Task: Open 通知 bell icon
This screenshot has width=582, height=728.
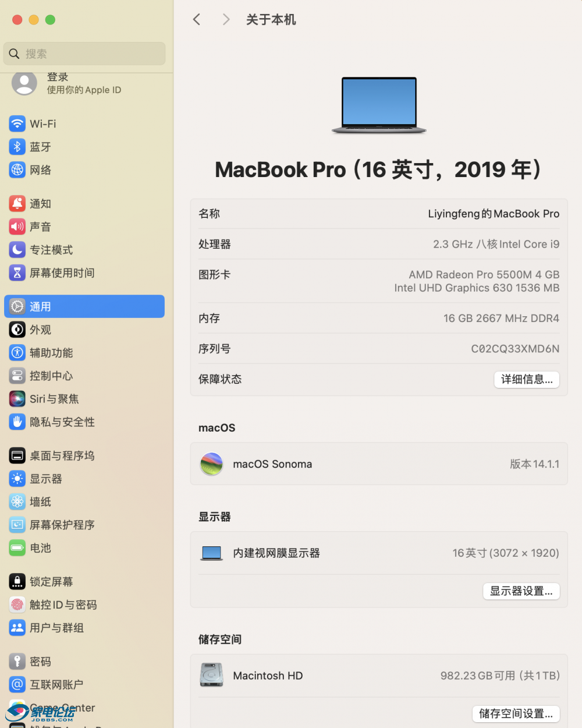Action: coord(17,203)
